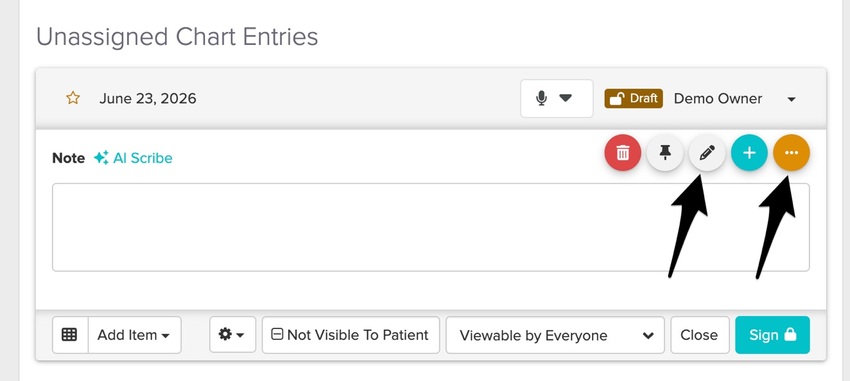Click the table grid icon button
Viewport: 850px width, 381px height.
click(x=69, y=335)
